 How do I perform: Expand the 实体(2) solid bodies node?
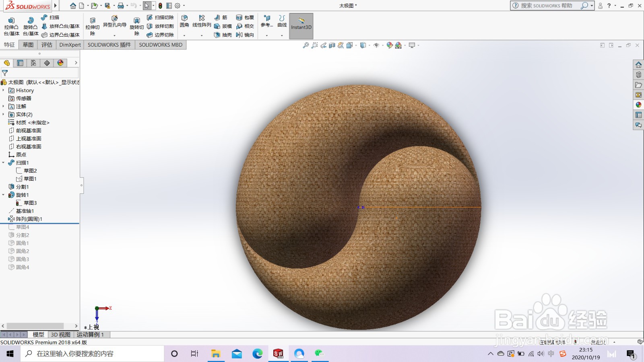3,115
